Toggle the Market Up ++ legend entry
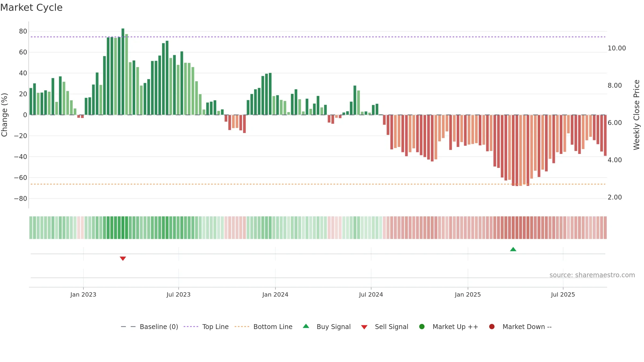 click(x=449, y=327)
